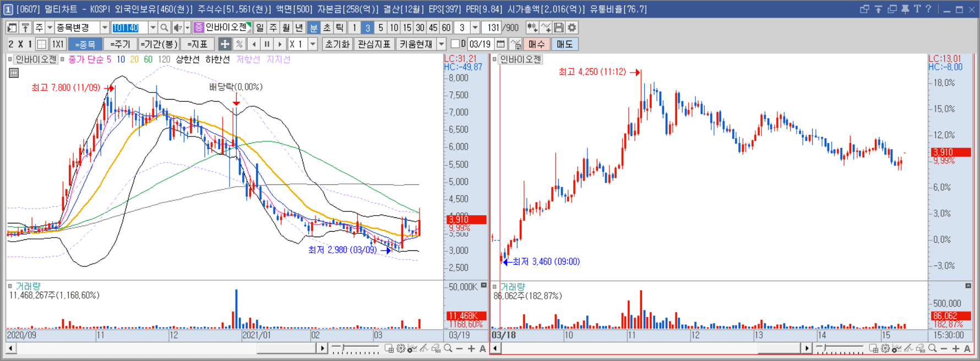Select the 일 daily period tab

(x=260, y=28)
